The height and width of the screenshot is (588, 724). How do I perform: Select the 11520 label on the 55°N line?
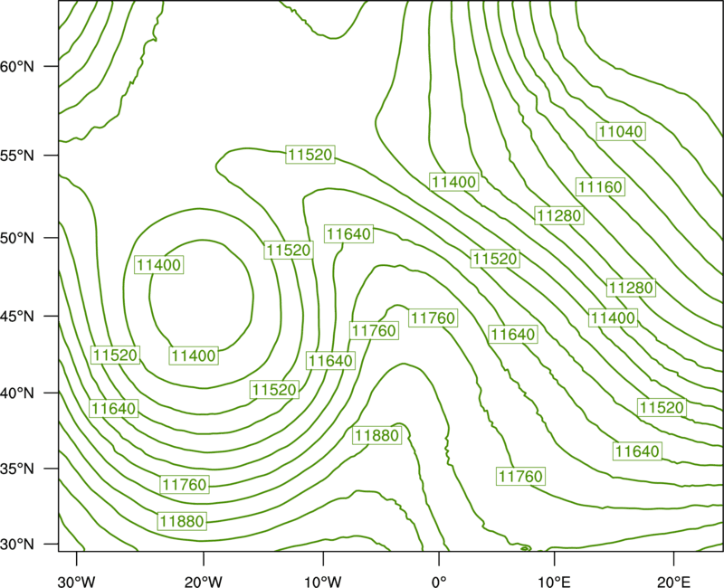310,155
